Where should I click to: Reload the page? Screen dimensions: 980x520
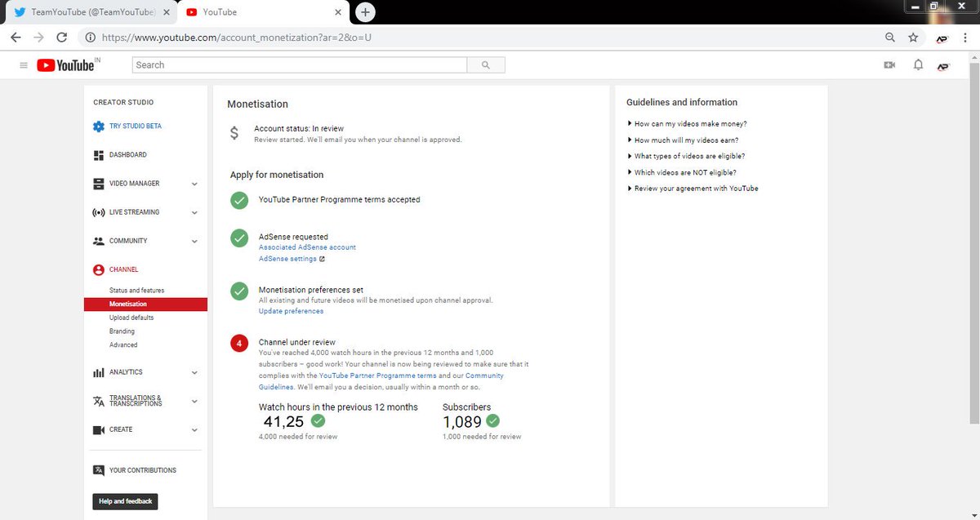[x=62, y=38]
